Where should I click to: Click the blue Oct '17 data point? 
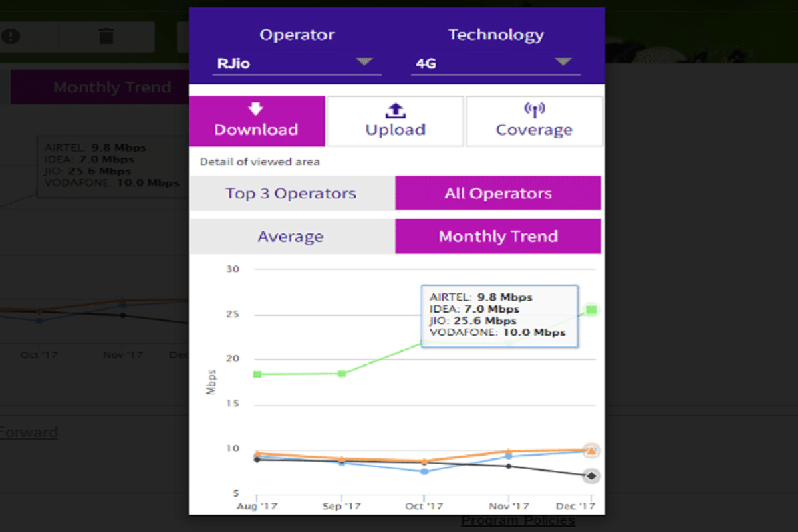pos(424,471)
